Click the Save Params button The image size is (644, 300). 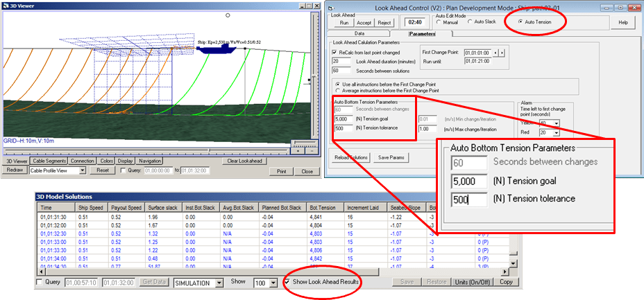(391, 157)
